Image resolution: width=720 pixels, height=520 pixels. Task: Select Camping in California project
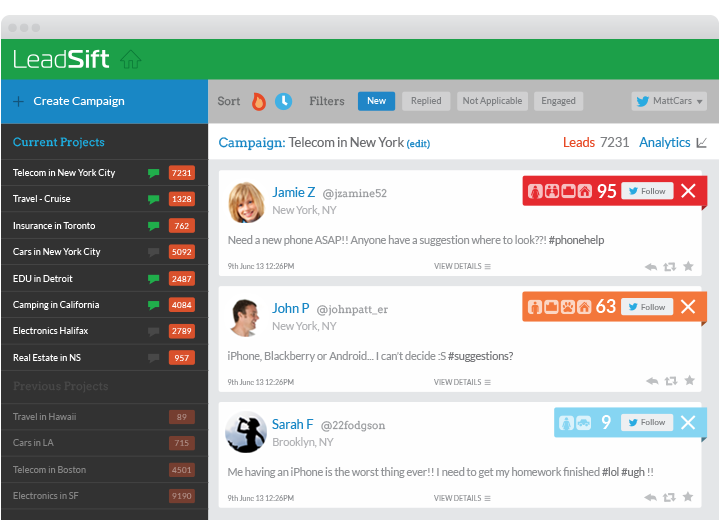[x=105, y=305]
